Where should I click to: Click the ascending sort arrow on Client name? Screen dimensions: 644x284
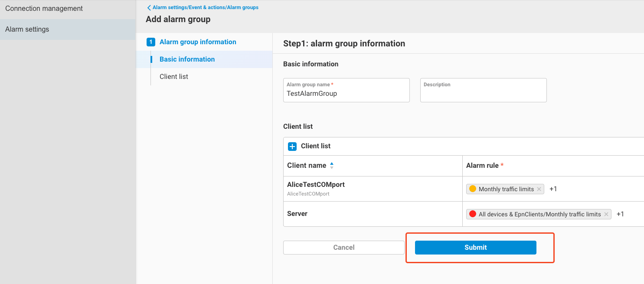pyautogui.click(x=331, y=163)
